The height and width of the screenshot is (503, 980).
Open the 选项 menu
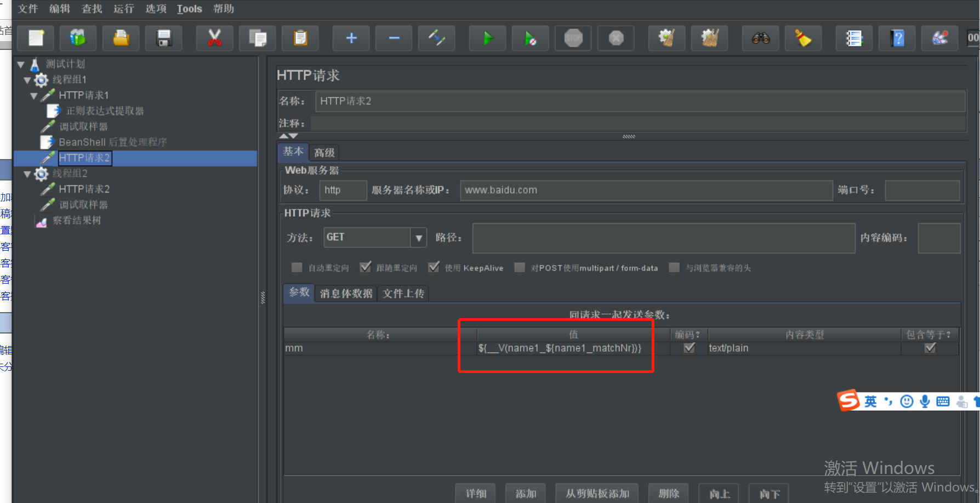[x=156, y=9]
